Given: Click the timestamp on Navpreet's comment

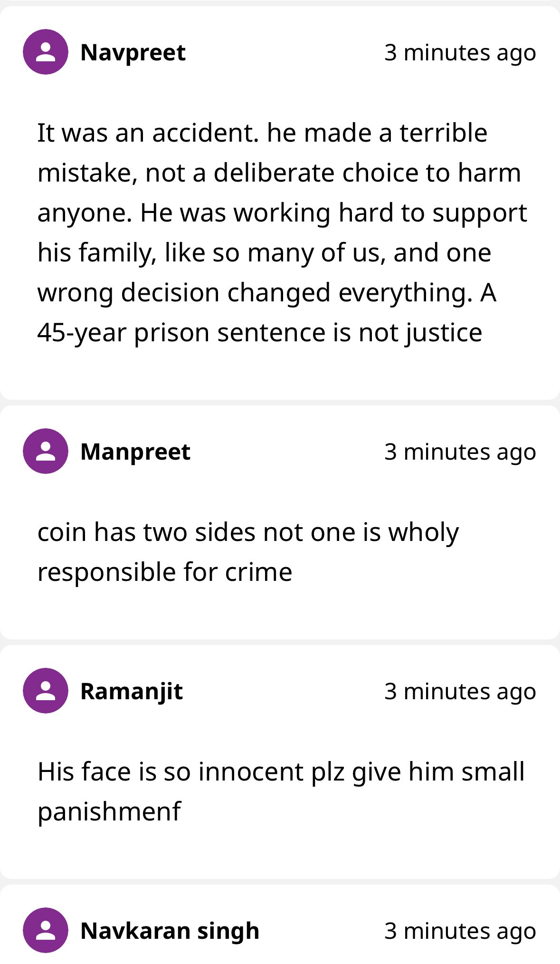Looking at the screenshot, I should (x=460, y=53).
